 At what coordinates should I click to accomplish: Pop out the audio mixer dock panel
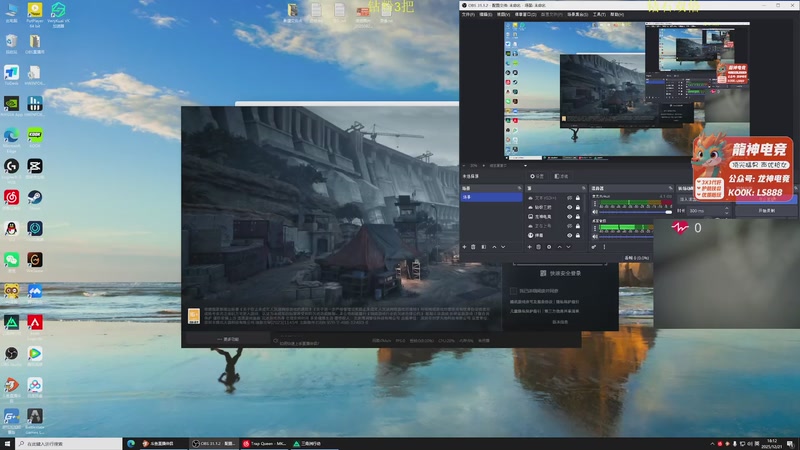coord(670,188)
